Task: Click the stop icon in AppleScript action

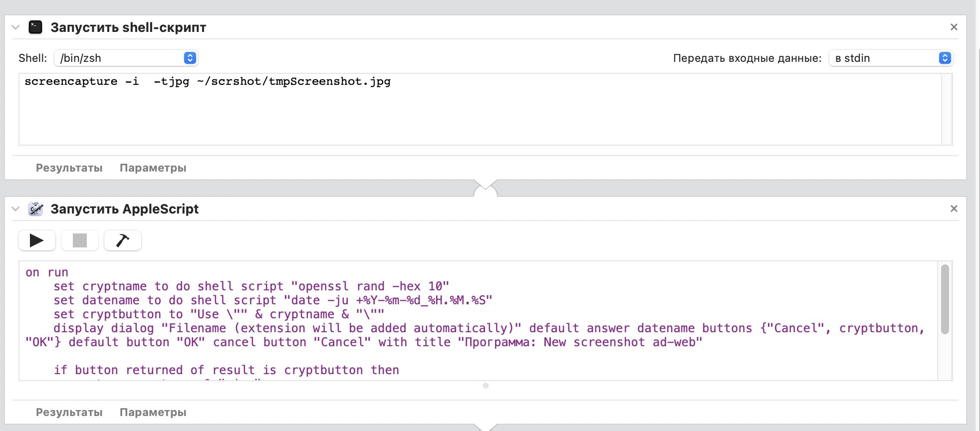Action: [x=79, y=240]
